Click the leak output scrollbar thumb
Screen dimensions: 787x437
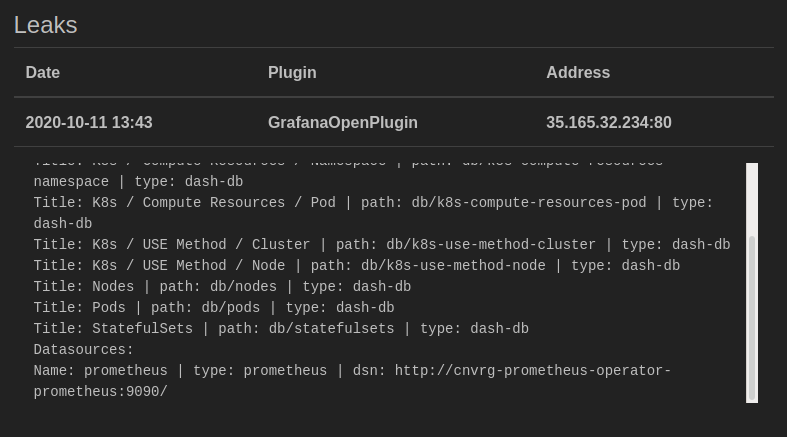pyautogui.click(x=752, y=318)
